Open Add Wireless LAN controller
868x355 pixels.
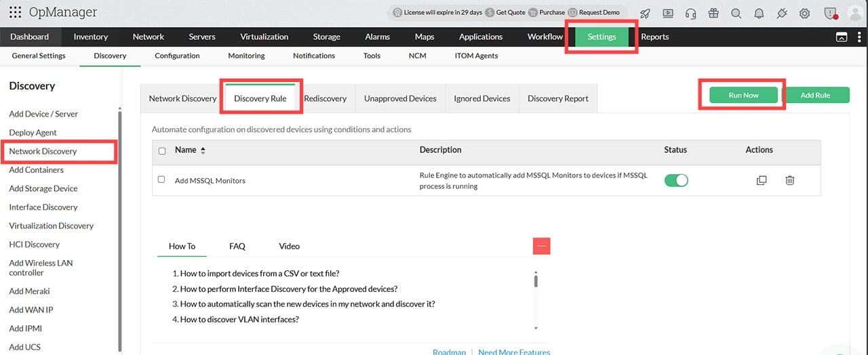(41, 268)
